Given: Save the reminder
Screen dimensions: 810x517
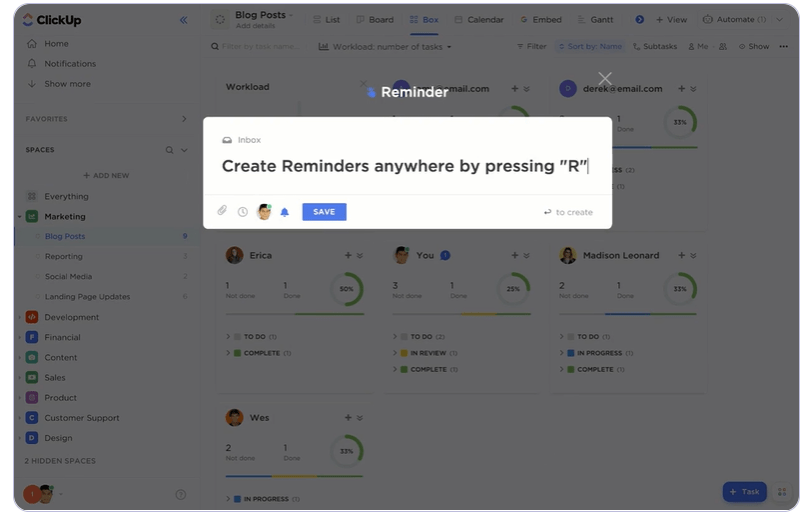Looking at the screenshot, I should coord(324,212).
